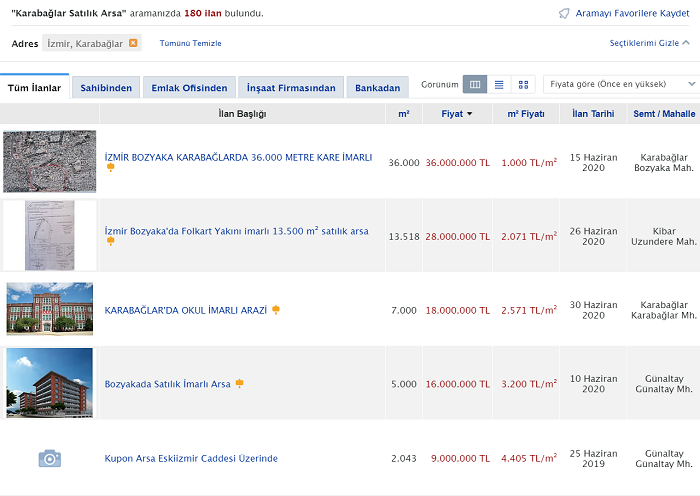Screen dimensions: 700x496
Task: Open the 'Fiyata göre' sort dropdown
Action: (x=620, y=85)
